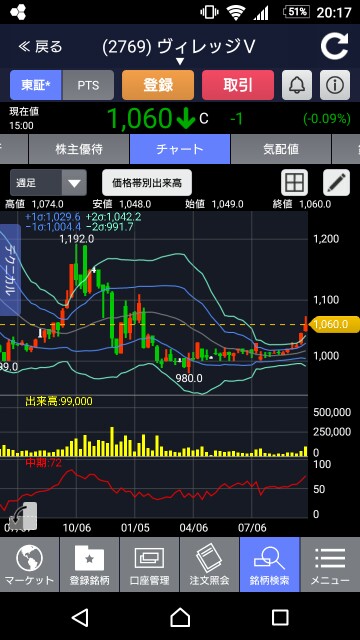360x640 pixels.
Task: Tap the 1,200 price axis label
Action: (x=325, y=239)
